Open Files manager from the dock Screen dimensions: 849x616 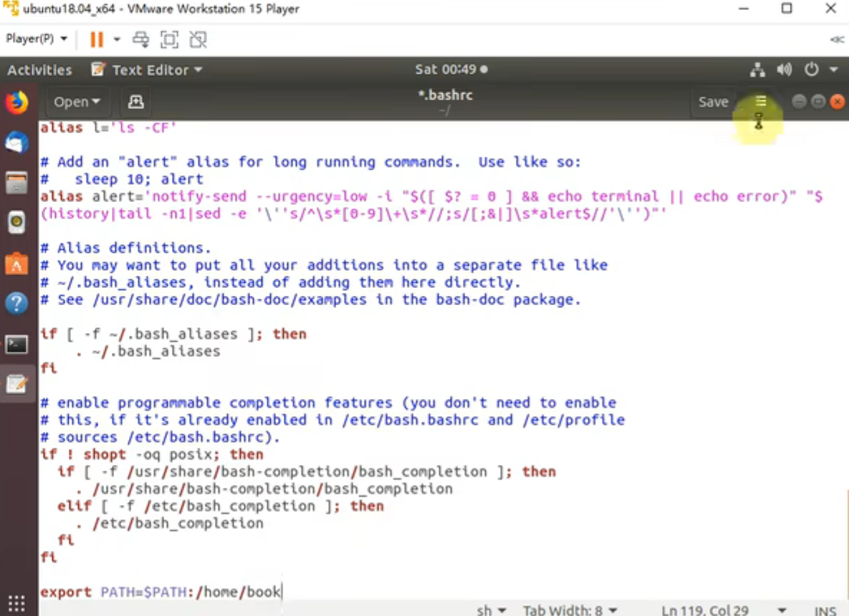click(16, 183)
